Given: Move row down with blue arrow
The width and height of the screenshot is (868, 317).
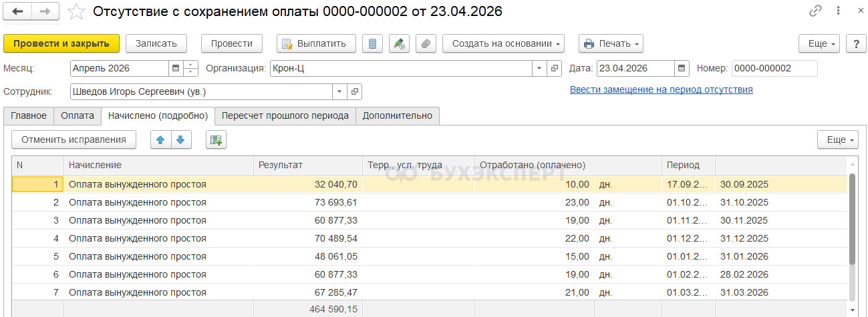Looking at the screenshot, I should coord(182,139).
